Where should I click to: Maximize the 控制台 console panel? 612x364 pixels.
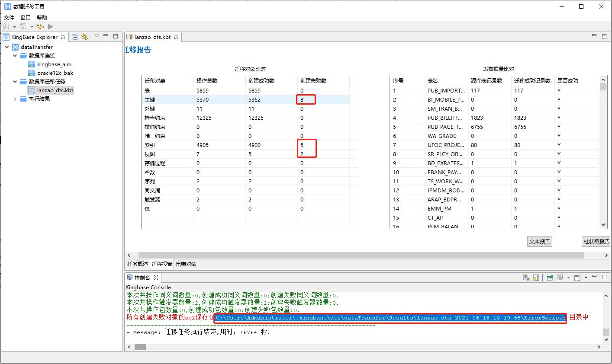(605, 277)
